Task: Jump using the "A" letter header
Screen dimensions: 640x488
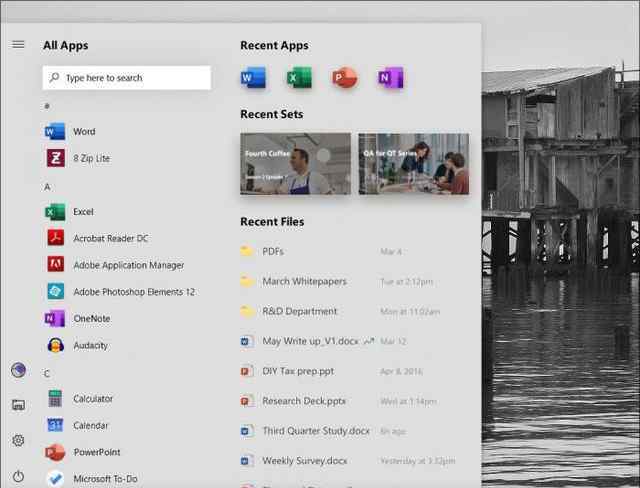Action: tap(47, 187)
